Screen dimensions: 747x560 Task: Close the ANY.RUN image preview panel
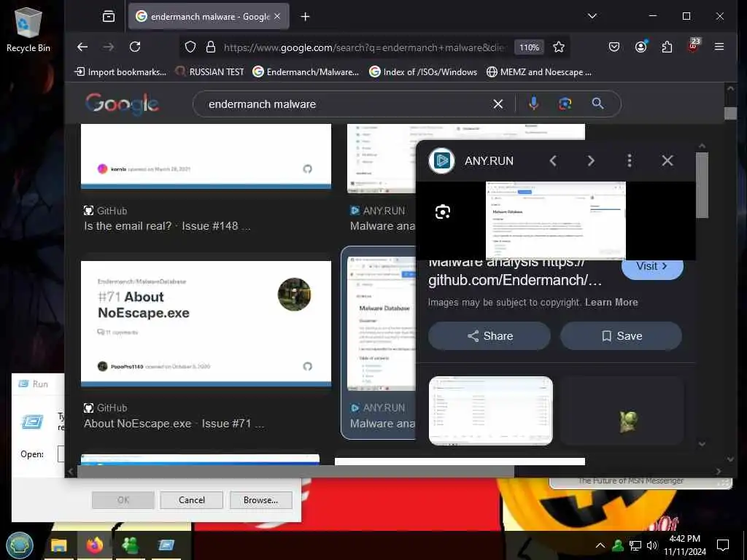pos(667,161)
